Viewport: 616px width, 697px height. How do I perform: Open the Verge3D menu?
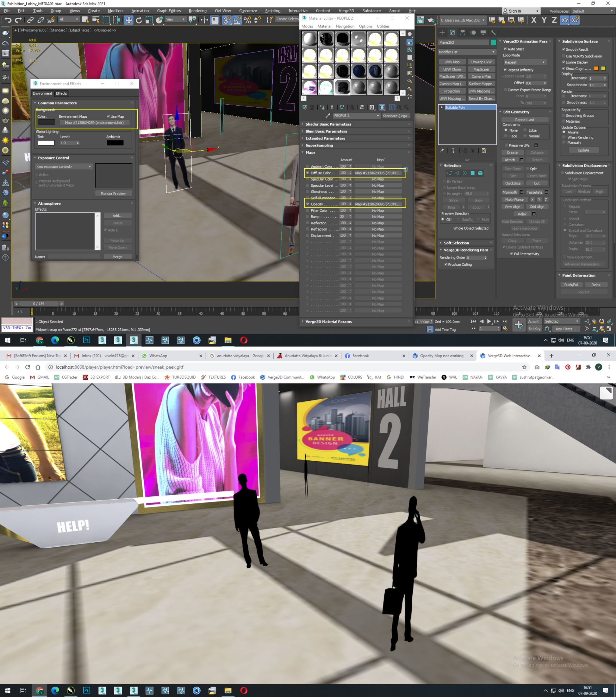(346, 11)
